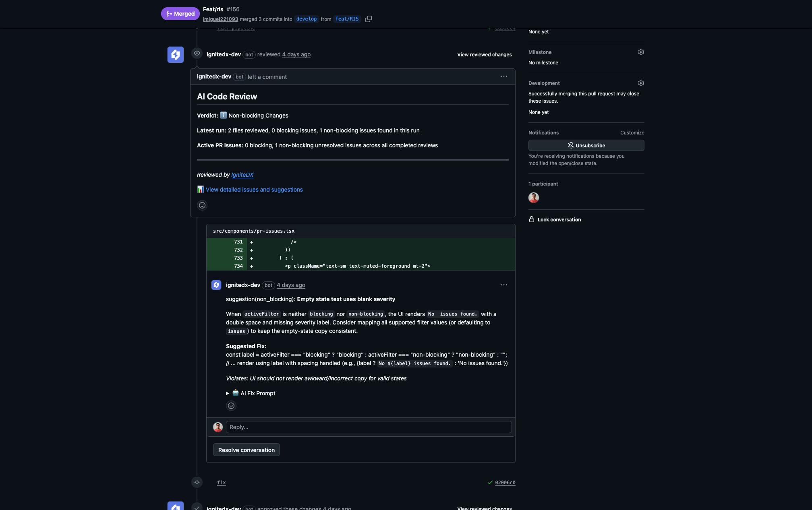Click the Lock conversation link

coord(559,220)
